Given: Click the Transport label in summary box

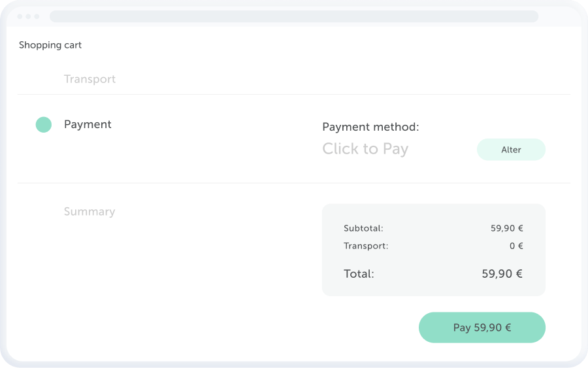Looking at the screenshot, I should point(366,246).
